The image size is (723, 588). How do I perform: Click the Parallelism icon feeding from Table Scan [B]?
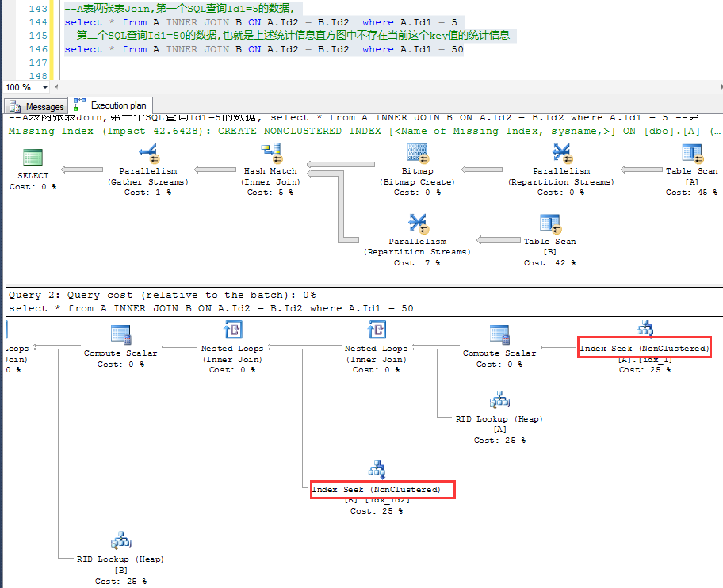pyautogui.click(x=419, y=224)
